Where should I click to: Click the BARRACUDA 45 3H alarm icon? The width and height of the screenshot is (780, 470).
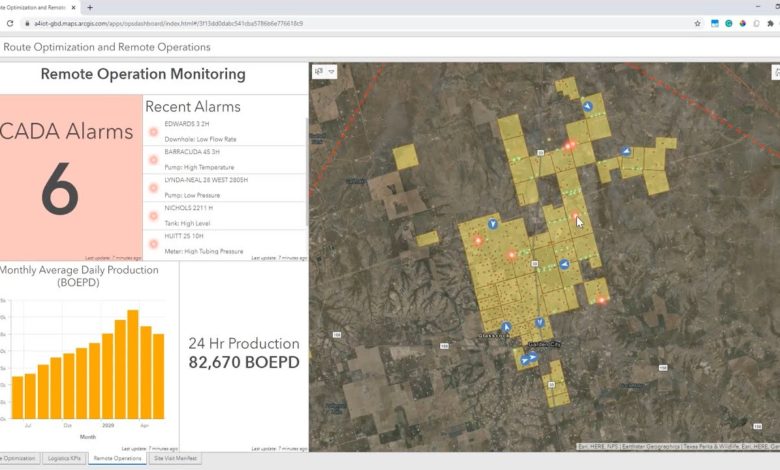[153, 160]
